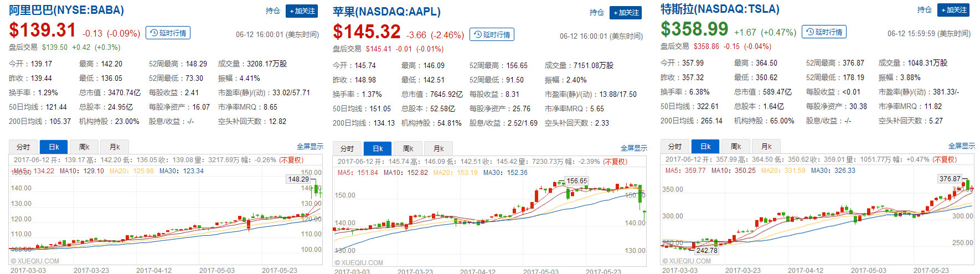The image size is (980, 274).
Task: Click the 156.65 high marker on AAPL chart
Action: pos(577,180)
